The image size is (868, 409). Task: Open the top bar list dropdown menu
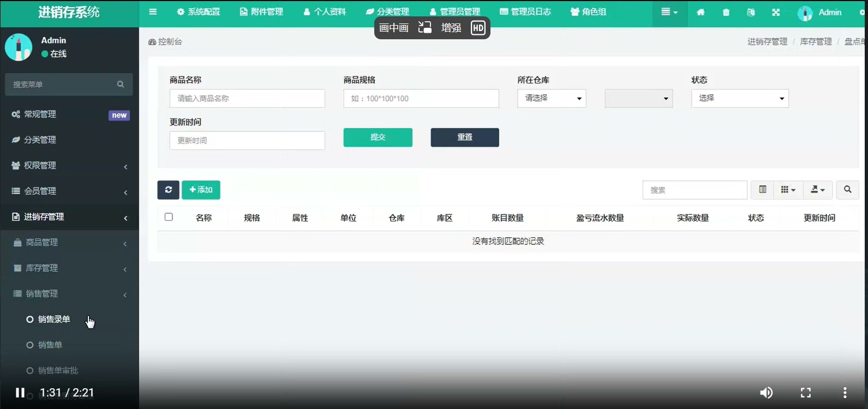pos(669,12)
